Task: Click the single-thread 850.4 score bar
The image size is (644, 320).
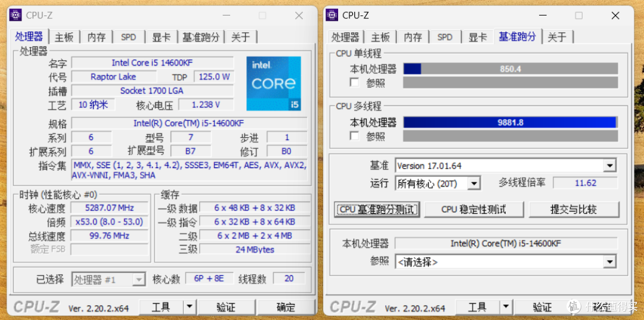Action: [x=510, y=69]
